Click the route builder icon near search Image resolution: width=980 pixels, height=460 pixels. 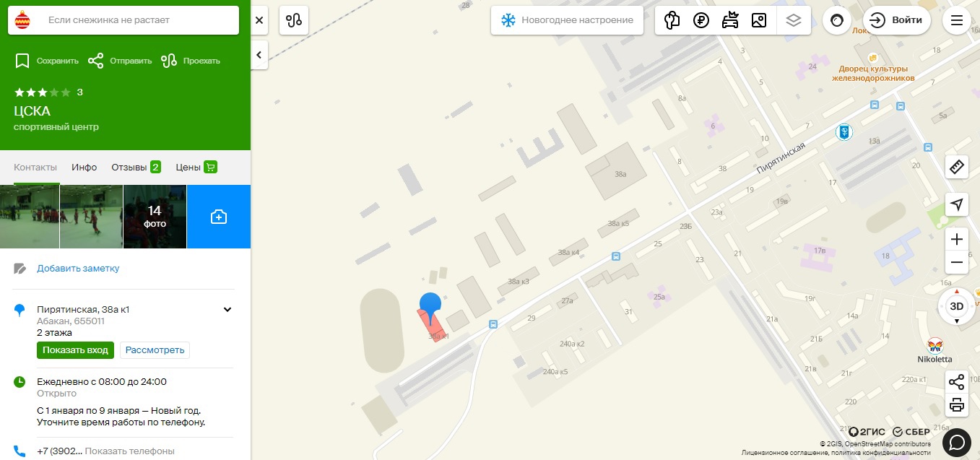pyautogui.click(x=294, y=20)
